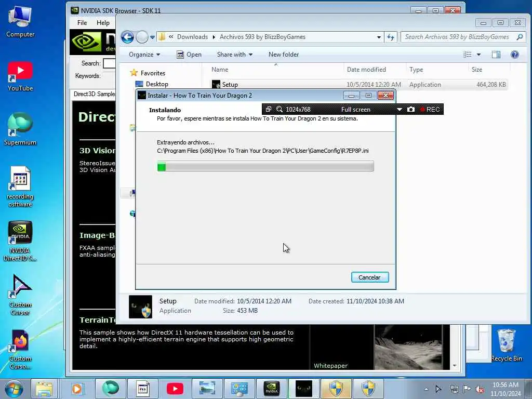
Task: Open the Computer desktop icon
Action: [20, 21]
